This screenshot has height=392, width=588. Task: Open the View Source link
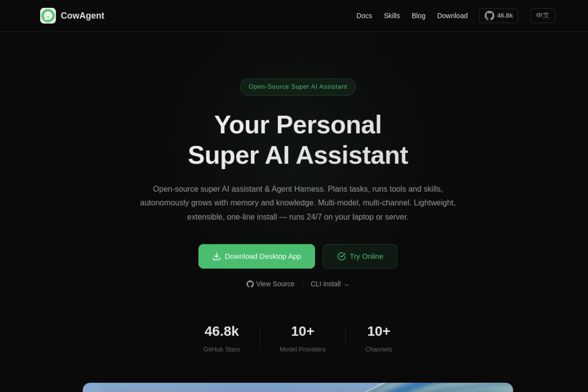click(x=270, y=284)
